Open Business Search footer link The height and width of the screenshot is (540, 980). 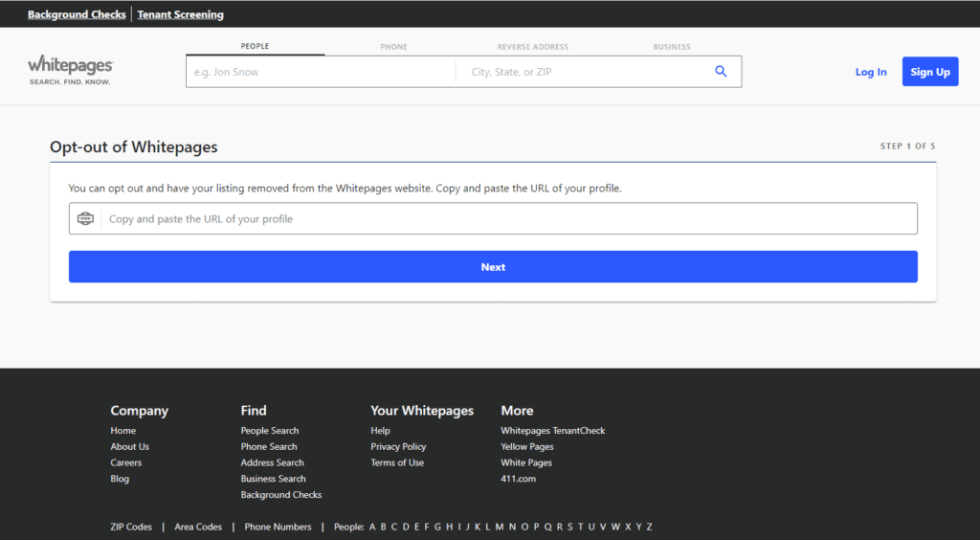[x=273, y=479]
